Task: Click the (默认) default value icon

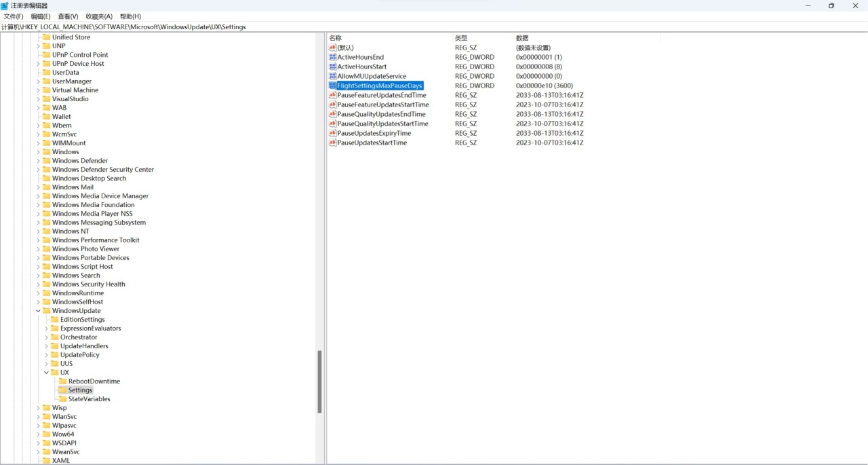Action: (332, 48)
